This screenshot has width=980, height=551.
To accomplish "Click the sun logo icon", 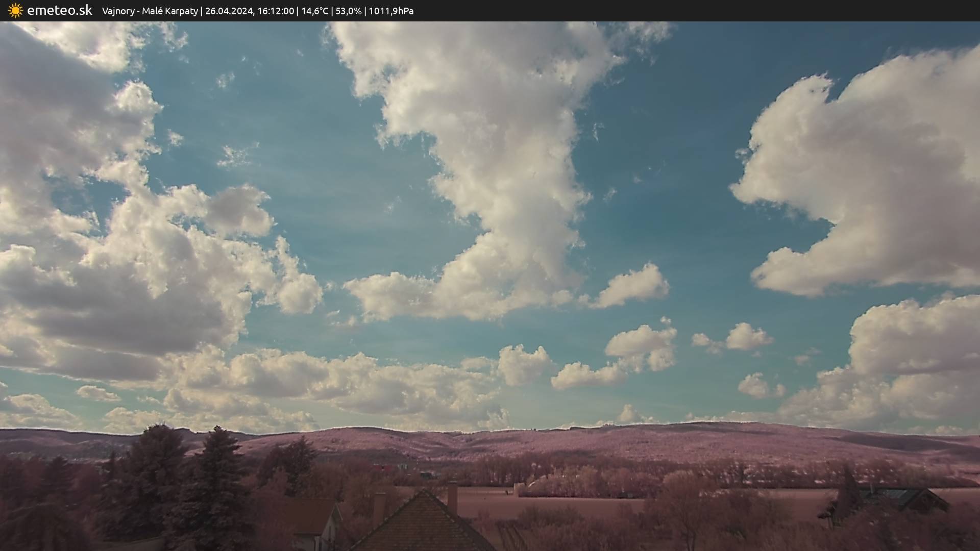I will [15, 11].
